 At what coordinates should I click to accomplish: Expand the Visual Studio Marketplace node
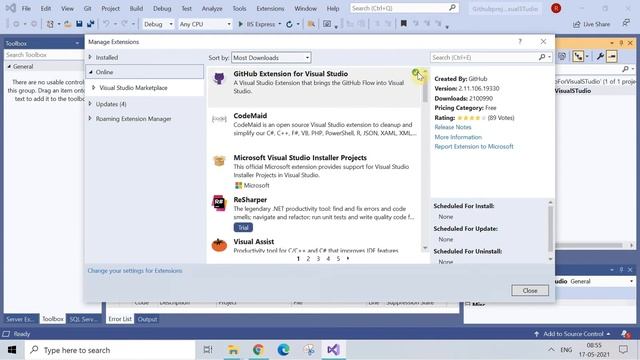tap(94, 88)
